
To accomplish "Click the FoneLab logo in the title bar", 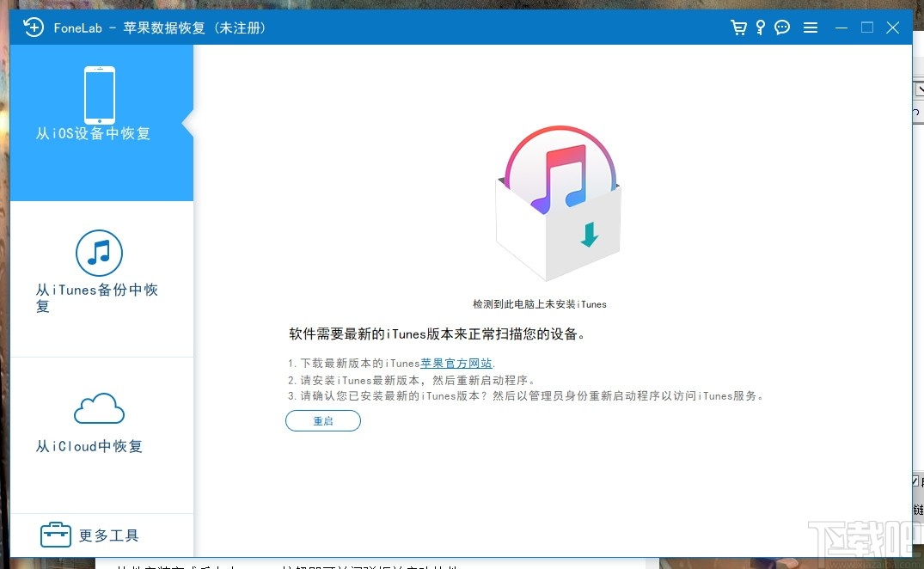I will coord(34,27).
